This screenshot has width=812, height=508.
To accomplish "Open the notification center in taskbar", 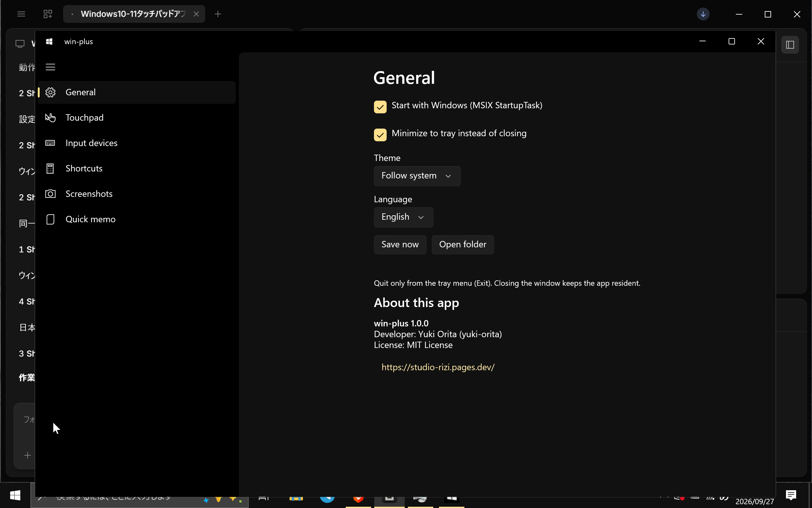I will [x=791, y=495].
